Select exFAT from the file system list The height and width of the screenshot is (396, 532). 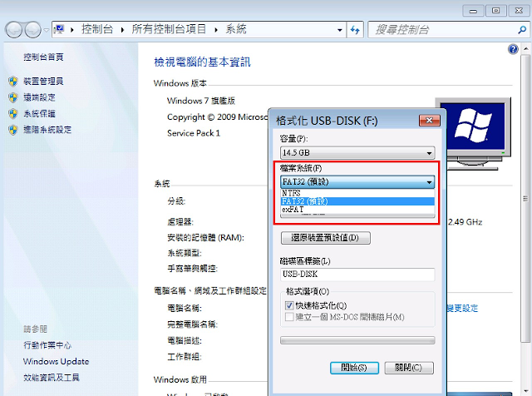[357, 210]
